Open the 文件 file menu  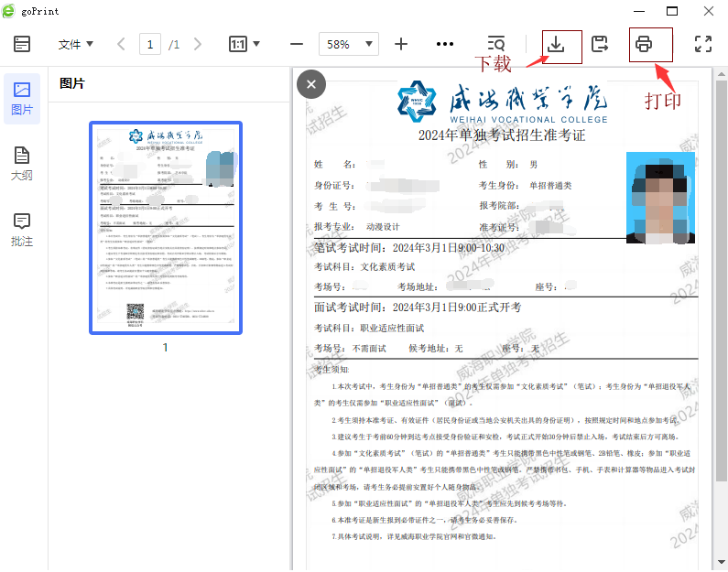[x=75, y=44]
